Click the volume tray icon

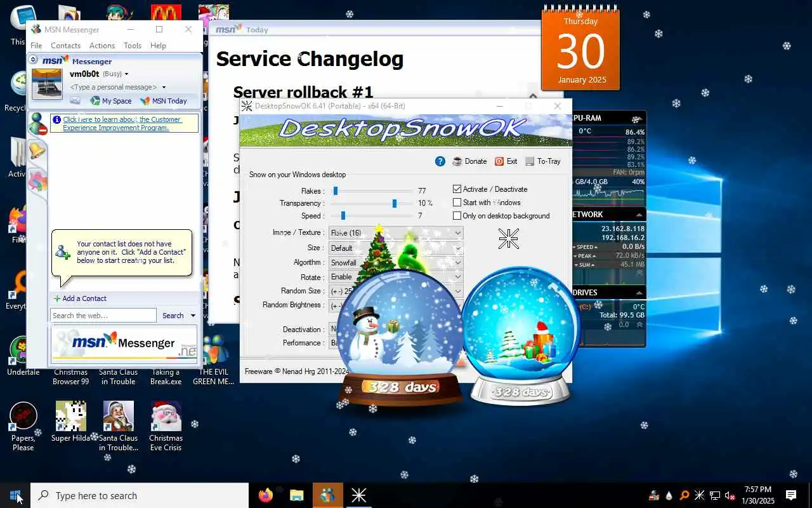click(x=730, y=495)
